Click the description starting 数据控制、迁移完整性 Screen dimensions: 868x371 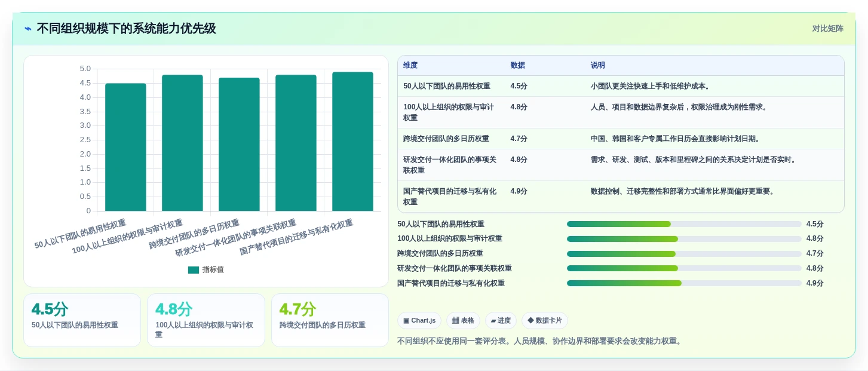[684, 192]
